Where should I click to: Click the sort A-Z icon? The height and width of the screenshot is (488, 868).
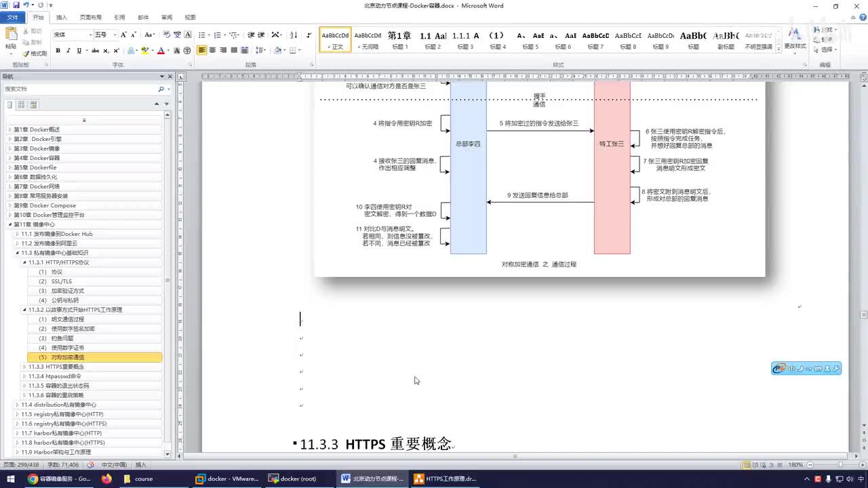tap(294, 35)
